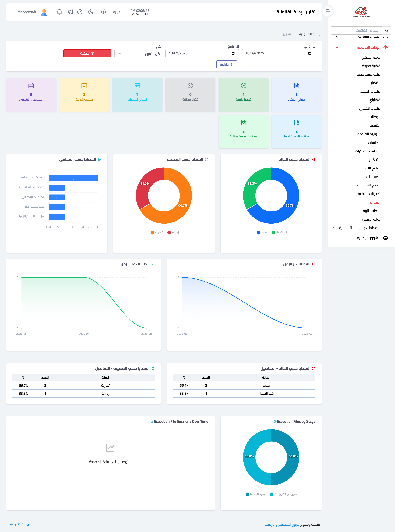
Task: Click the user avatar icon
Action: (44, 12)
